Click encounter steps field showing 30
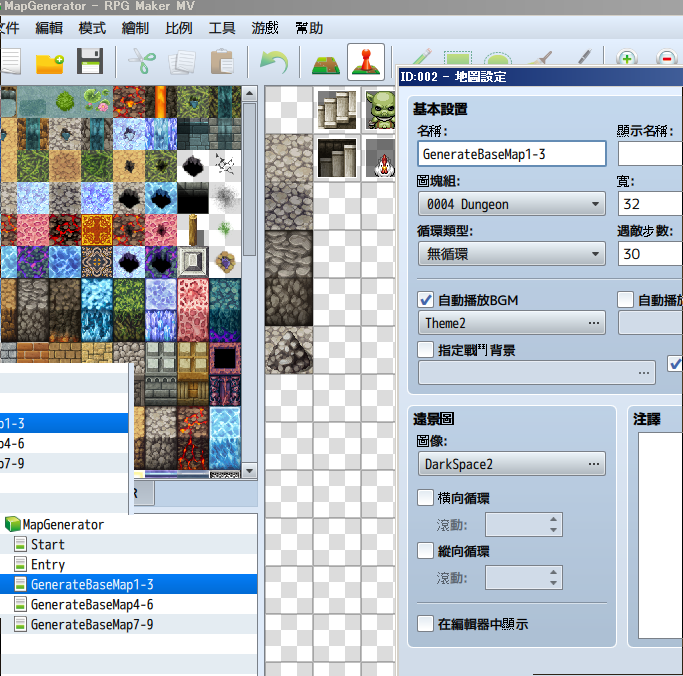This screenshot has width=683, height=676. coord(650,254)
